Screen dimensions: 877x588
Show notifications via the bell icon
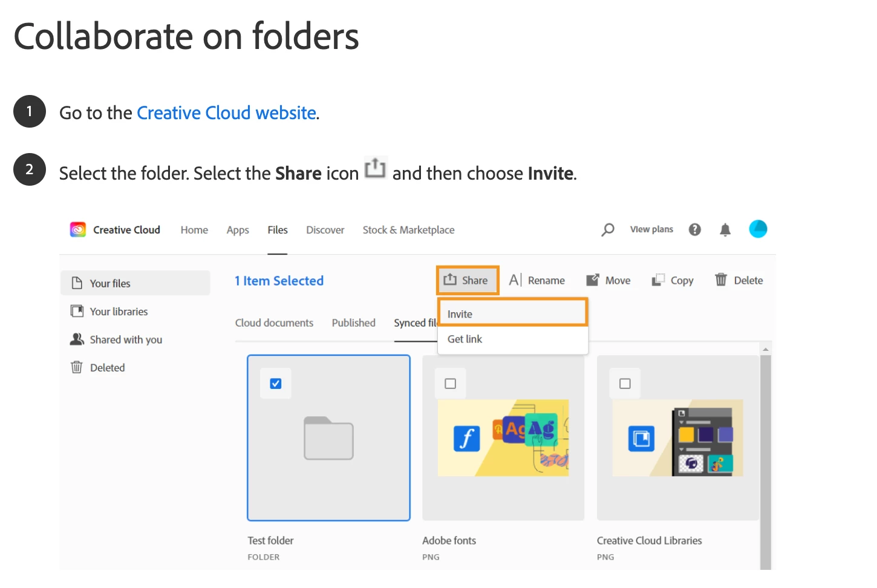coord(725,229)
